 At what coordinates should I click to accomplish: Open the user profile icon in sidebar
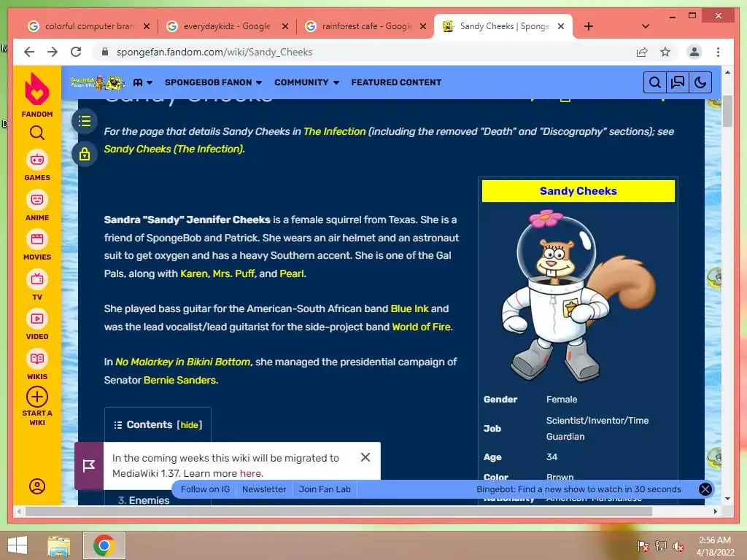pos(37,486)
